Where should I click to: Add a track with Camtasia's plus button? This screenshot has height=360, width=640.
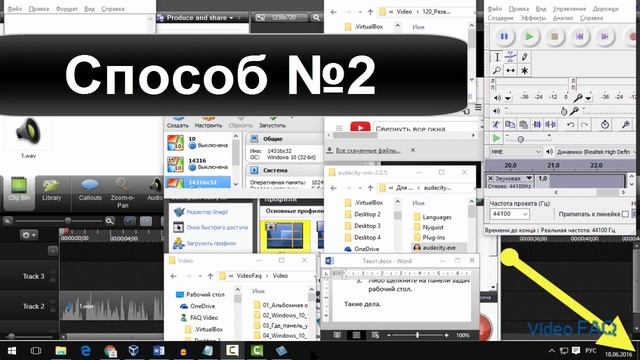(53, 251)
